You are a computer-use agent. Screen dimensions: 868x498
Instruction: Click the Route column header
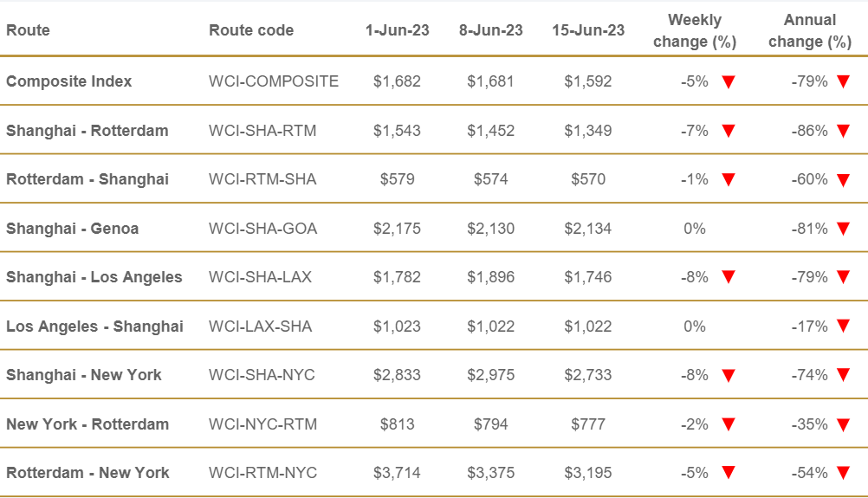pos(28,30)
